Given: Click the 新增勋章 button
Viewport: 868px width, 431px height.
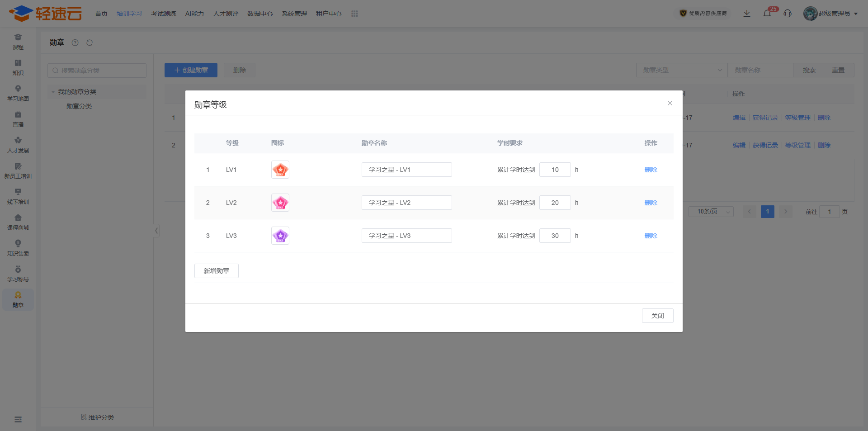Looking at the screenshot, I should click(216, 271).
